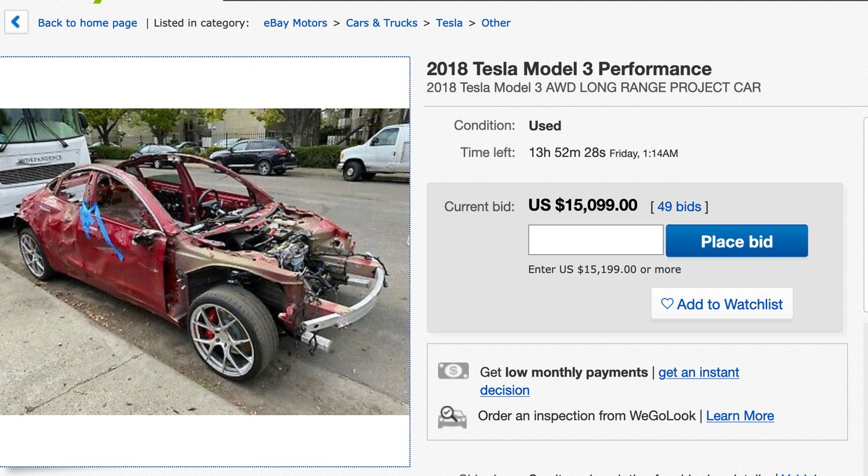Click the dollar bill payments icon
Image resolution: width=868 pixels, height=476 pixels.
[x=453, y=371]
